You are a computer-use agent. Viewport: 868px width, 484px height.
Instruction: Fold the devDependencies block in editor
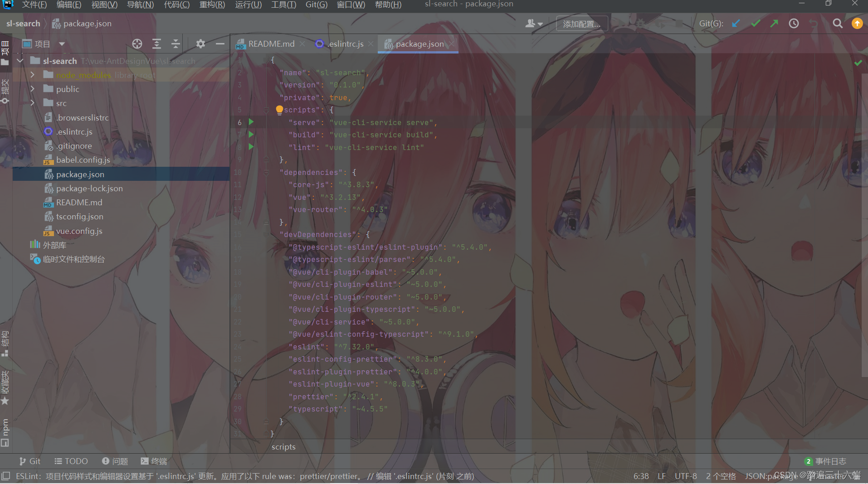click(267, 234)
